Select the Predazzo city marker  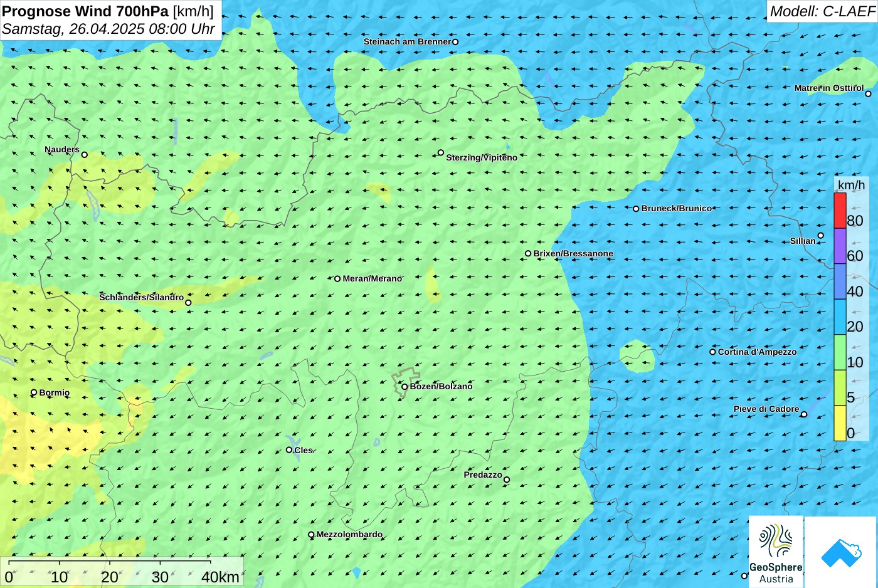507,480
